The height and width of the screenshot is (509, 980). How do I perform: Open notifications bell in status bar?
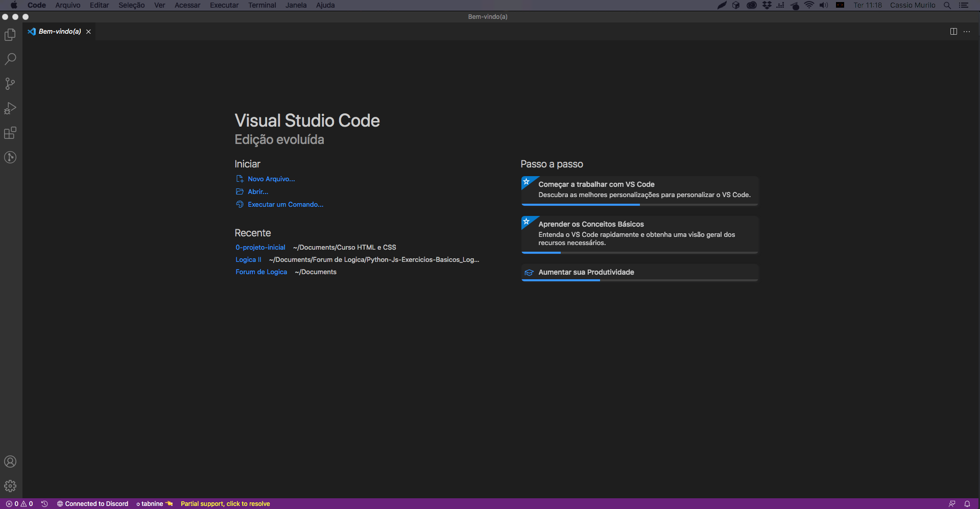[x=967, y=504]
